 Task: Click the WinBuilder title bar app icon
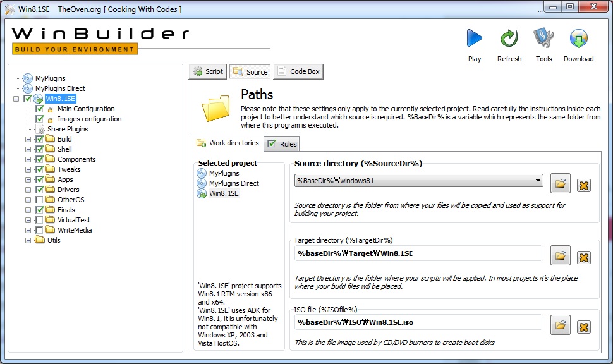pyautogui.click(x=9, y=9)
